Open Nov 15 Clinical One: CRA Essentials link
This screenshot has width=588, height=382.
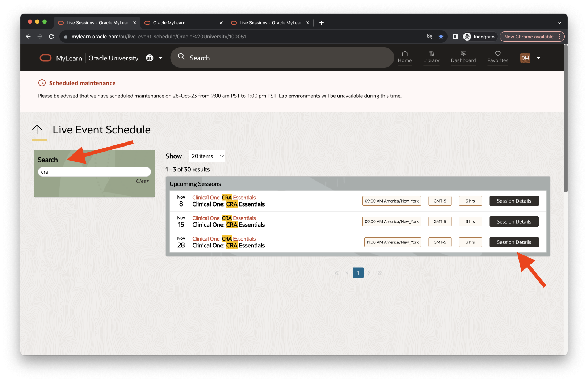[224, 218]
